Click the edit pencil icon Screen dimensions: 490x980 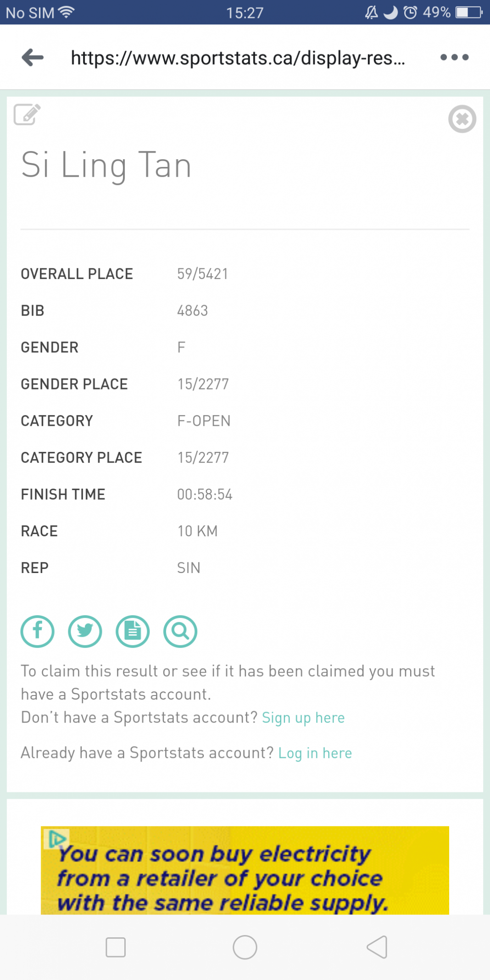click(27, 115)
